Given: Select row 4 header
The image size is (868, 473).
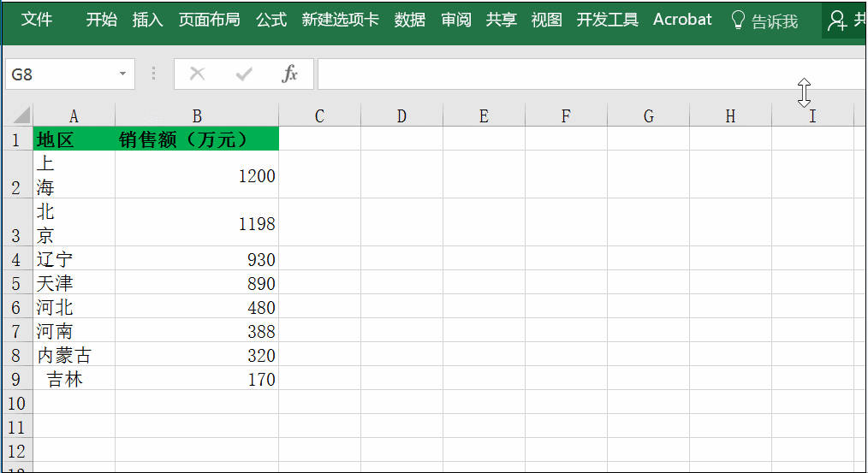Looking at the screenshot, I should 16,258.
